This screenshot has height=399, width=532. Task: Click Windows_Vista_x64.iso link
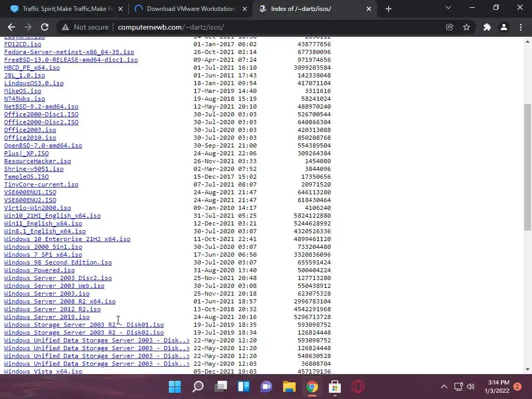click(x=43, y=371)
